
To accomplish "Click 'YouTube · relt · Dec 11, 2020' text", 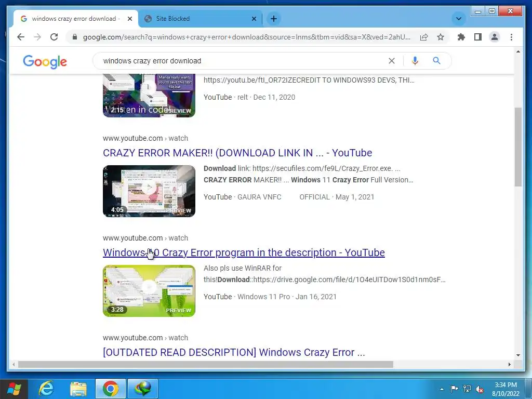I will [249, 97].
